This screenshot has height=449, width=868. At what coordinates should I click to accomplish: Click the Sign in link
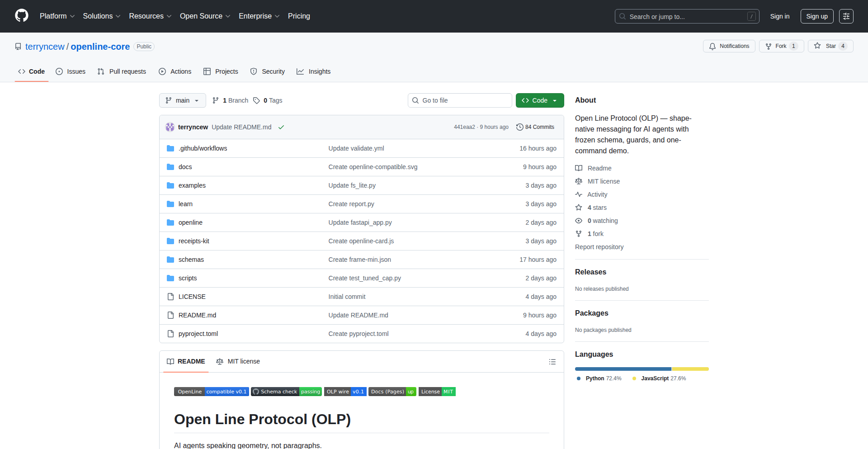(780, 16)
